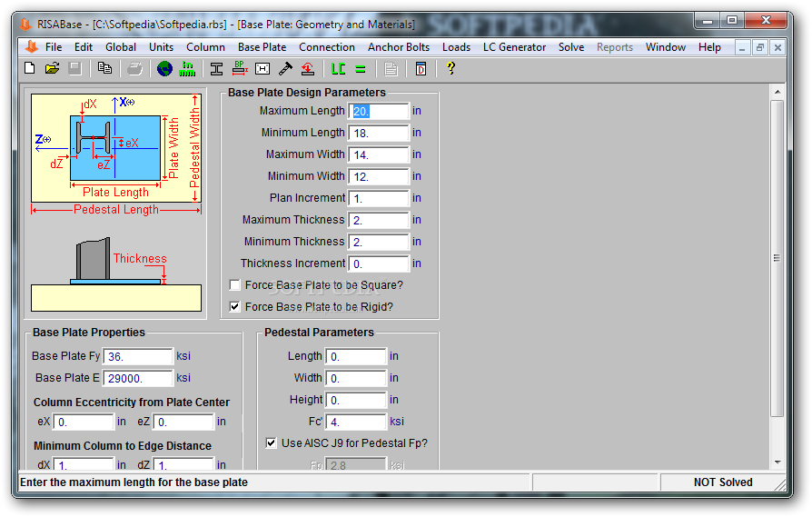Click the vertical scrollbar thumb
The width and height of the screenshot is (812, 517).
point(777,258)
